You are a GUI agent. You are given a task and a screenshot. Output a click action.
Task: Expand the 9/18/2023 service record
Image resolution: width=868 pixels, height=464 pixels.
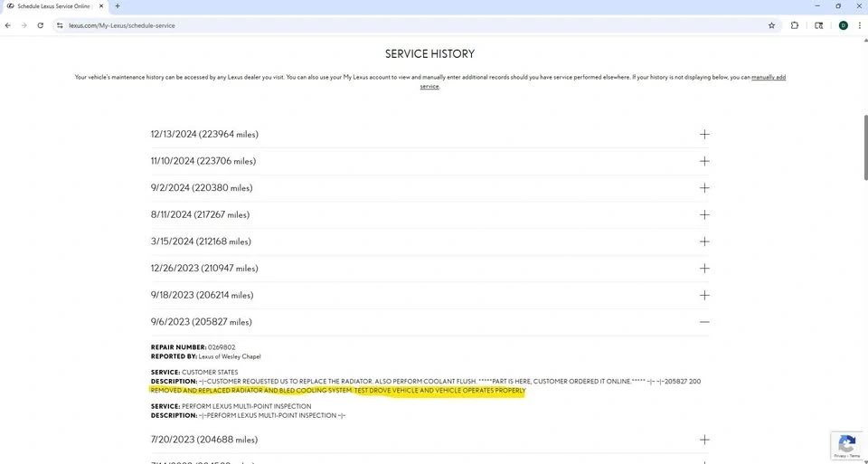(x=704, y=295)
